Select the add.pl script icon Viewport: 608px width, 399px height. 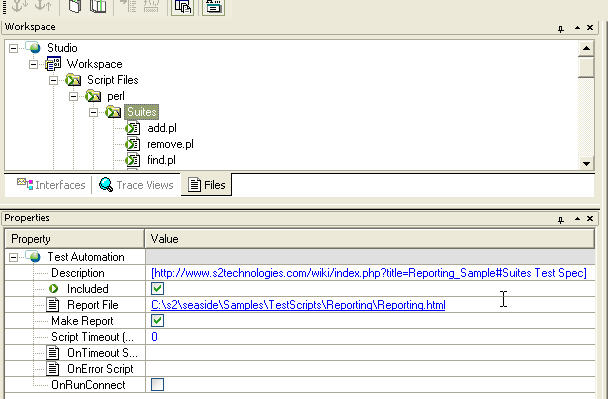coord(133,128)
